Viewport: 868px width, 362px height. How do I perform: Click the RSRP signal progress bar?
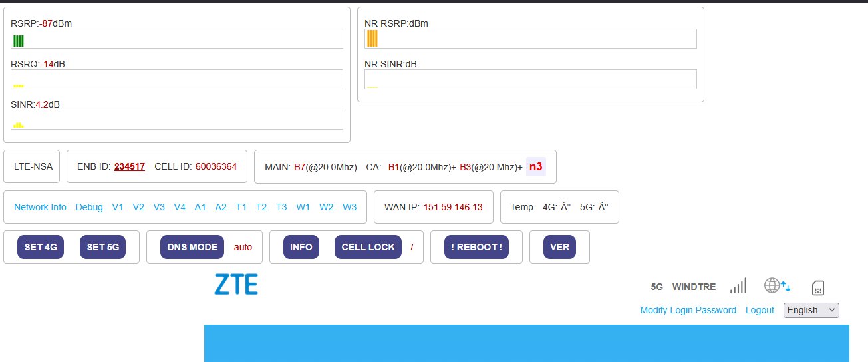click(x=177, y=39)
